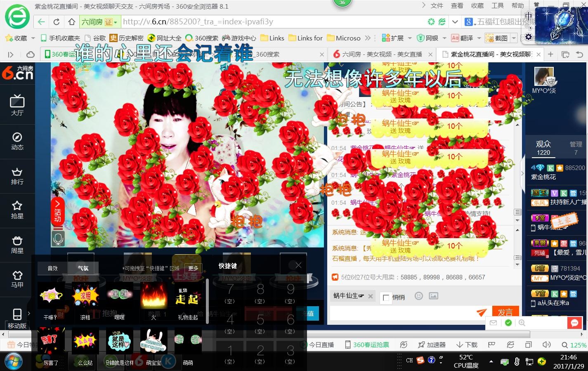Open the 周星 weekly star page
The width and height of the screenshot is (588, 371).
pyautogui.click(x=17, y=244)
